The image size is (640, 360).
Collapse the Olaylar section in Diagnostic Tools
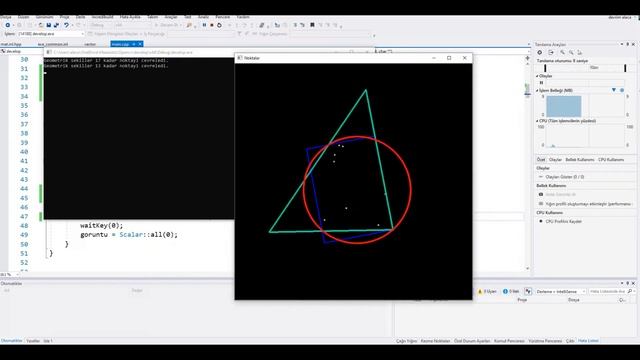537,76
